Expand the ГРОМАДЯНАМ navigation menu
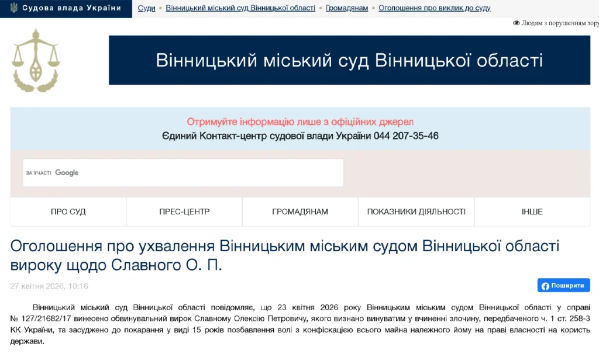 pos(300,212)
